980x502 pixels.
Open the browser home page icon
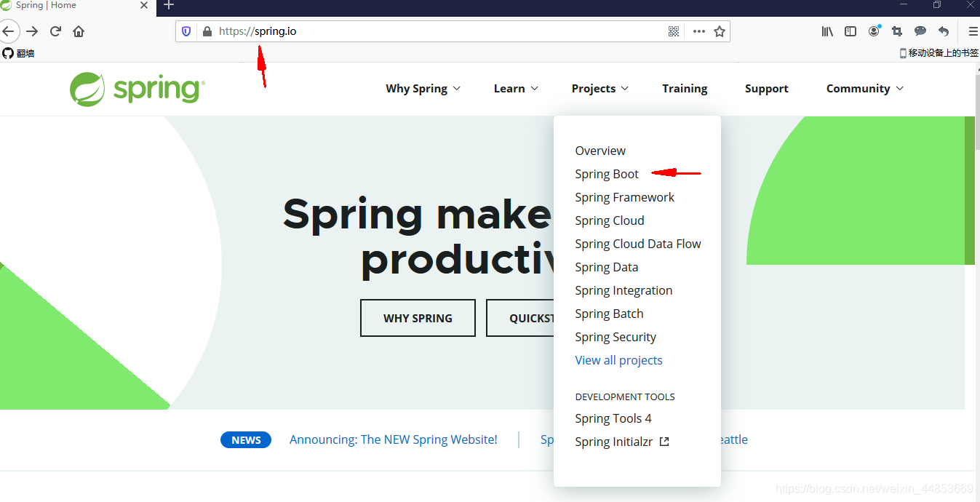(79, 31)
